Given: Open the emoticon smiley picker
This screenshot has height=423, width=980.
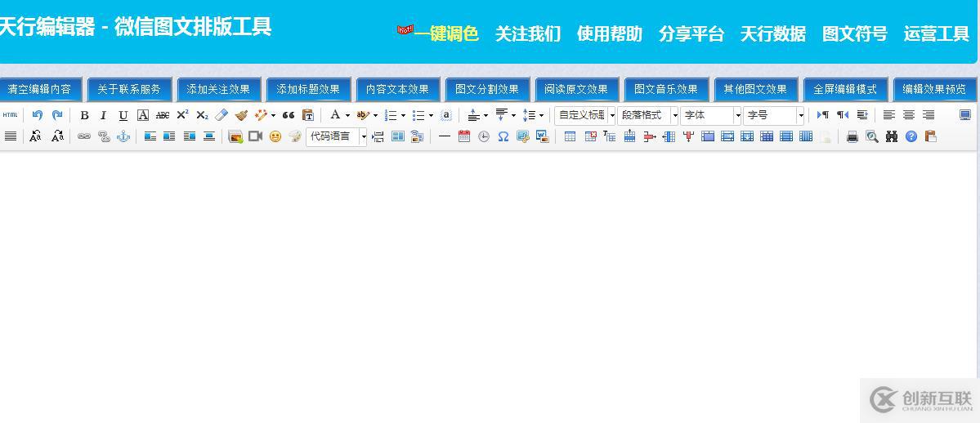Looking at the screenshot, I should coord(275,136).
